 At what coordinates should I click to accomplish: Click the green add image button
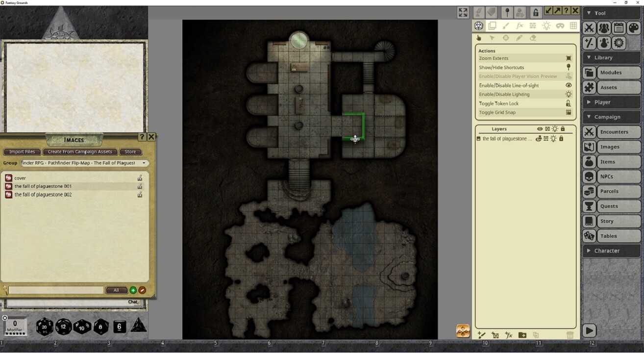click(x=133, y=290)
